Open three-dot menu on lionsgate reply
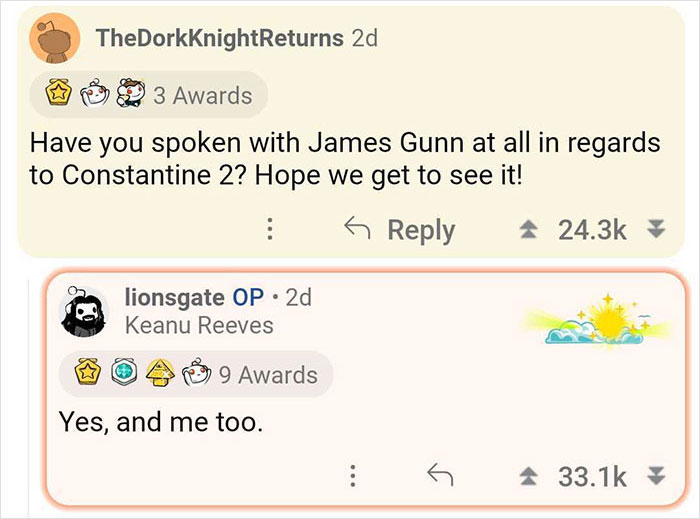The height and width of the screenshot is (519, 700). pyautogui.click(x=352, y=476)
